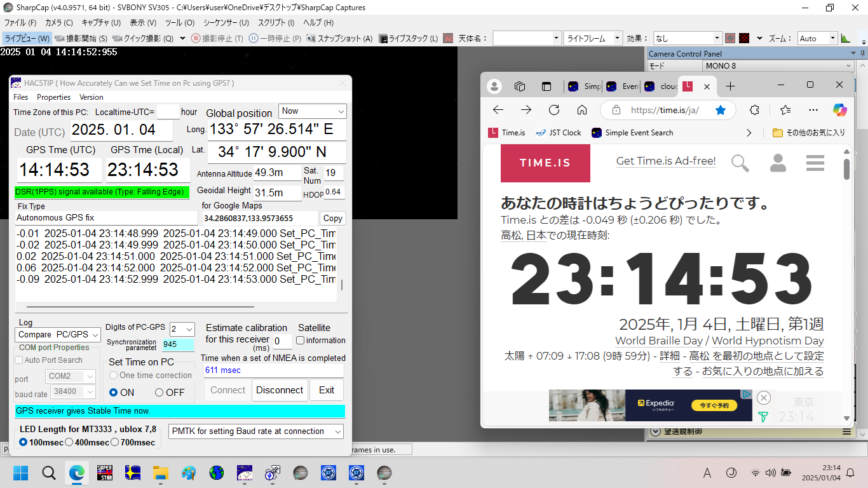Open the browser extensions puzzle icon
The height and width of the screenshot is (488, 868).
(754, 110)
